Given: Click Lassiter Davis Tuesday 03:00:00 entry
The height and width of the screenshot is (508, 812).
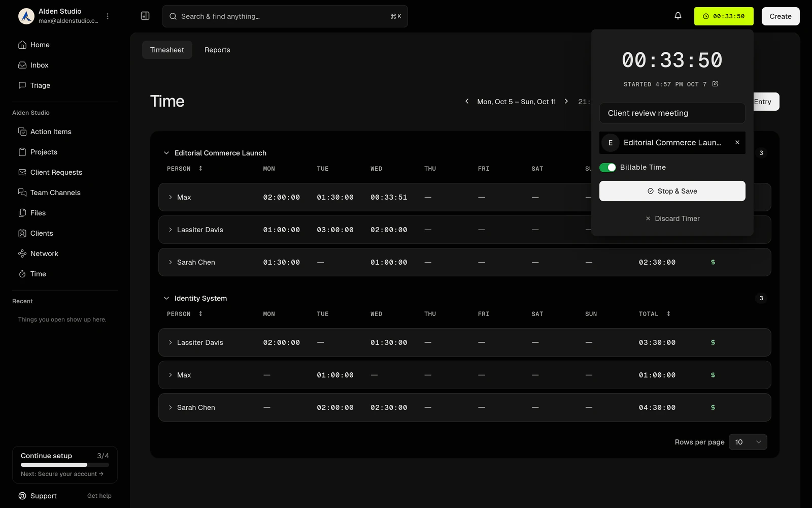Looking at the screenshot, I should tap(335, 230).
